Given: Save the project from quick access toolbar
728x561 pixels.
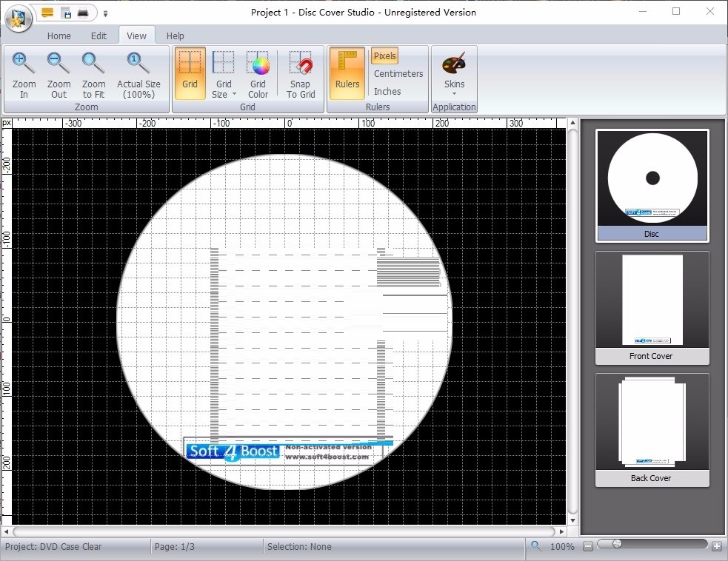Looking at the screenshot, I should click(x=65, y=13).
